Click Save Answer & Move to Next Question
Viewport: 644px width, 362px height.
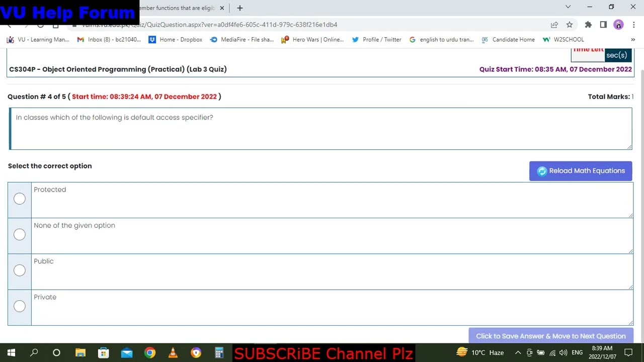[551, 336]
